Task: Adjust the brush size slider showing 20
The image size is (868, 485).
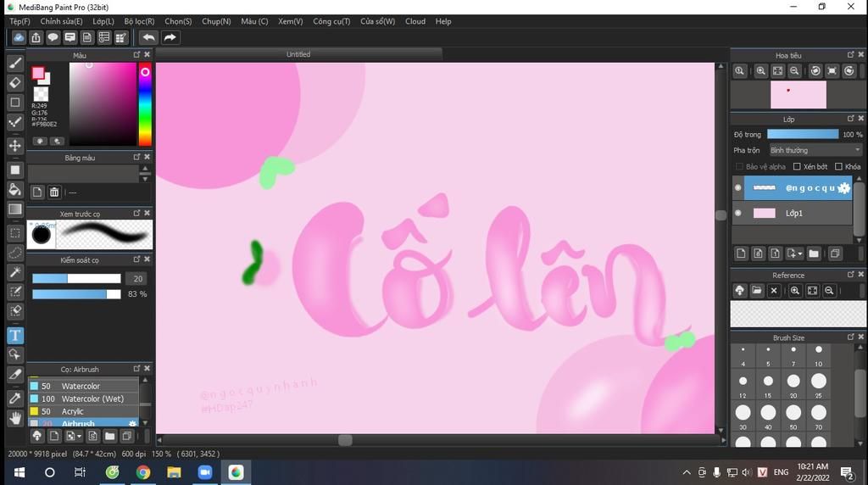Action: (x=76, y=278)
